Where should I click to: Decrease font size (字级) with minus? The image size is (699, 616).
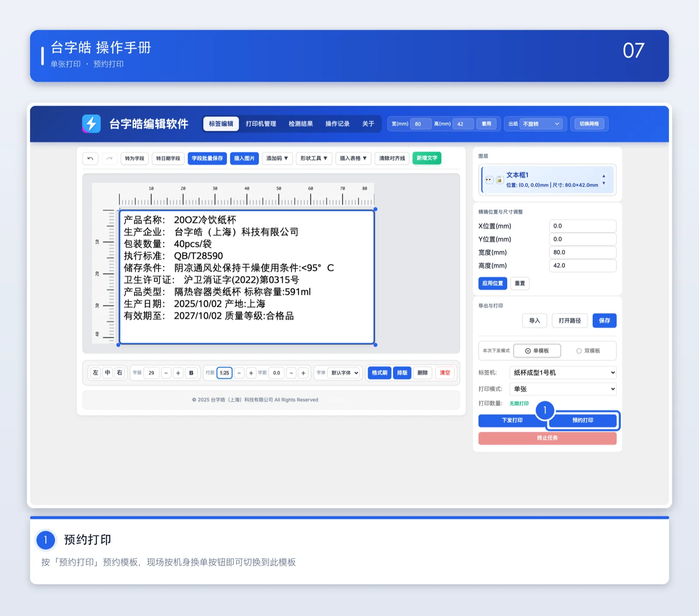pos(166,373)
